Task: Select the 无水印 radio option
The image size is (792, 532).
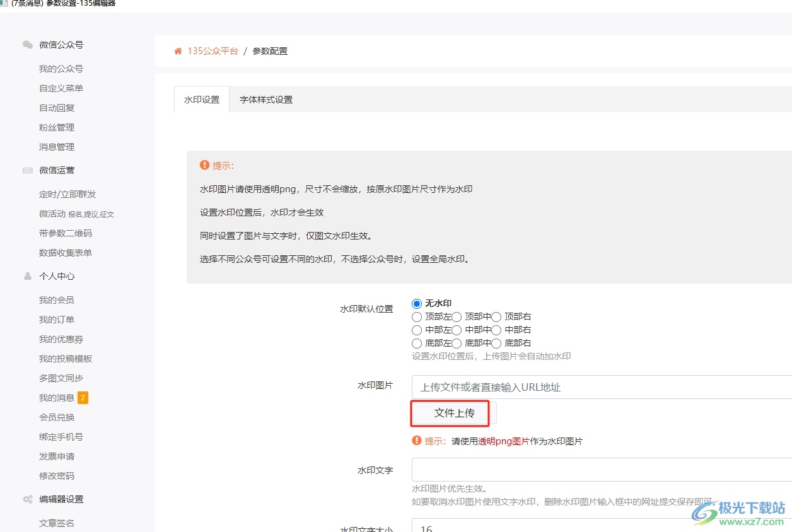Action: (417, 303)
